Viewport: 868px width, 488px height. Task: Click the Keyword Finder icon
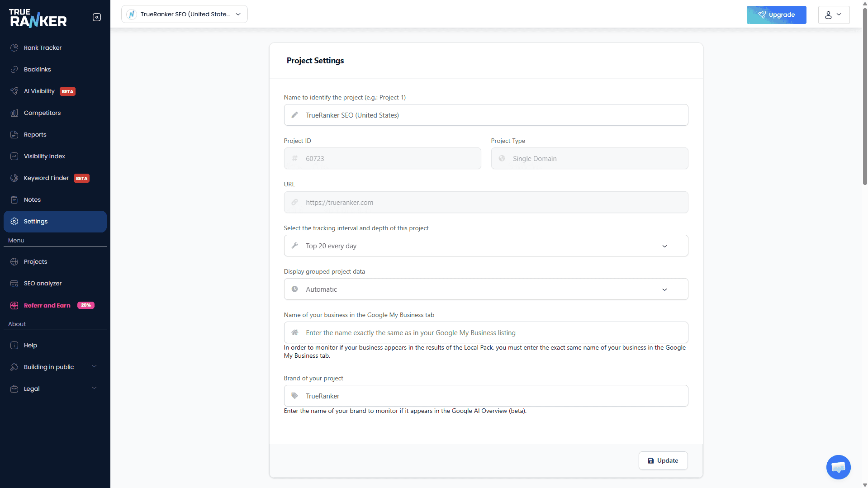(14, 178)
